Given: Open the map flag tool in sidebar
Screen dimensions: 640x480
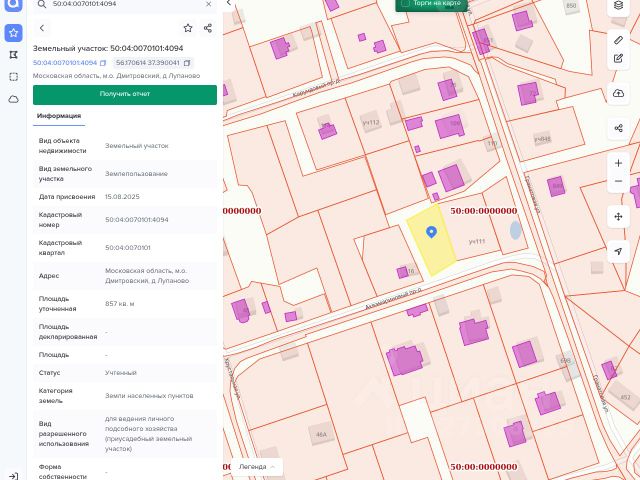Looking at the screenshot, I should (13, 55).
